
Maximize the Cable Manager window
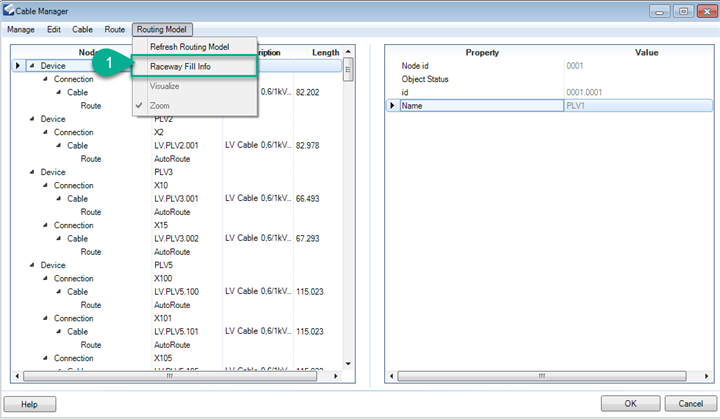click(683, 11)
